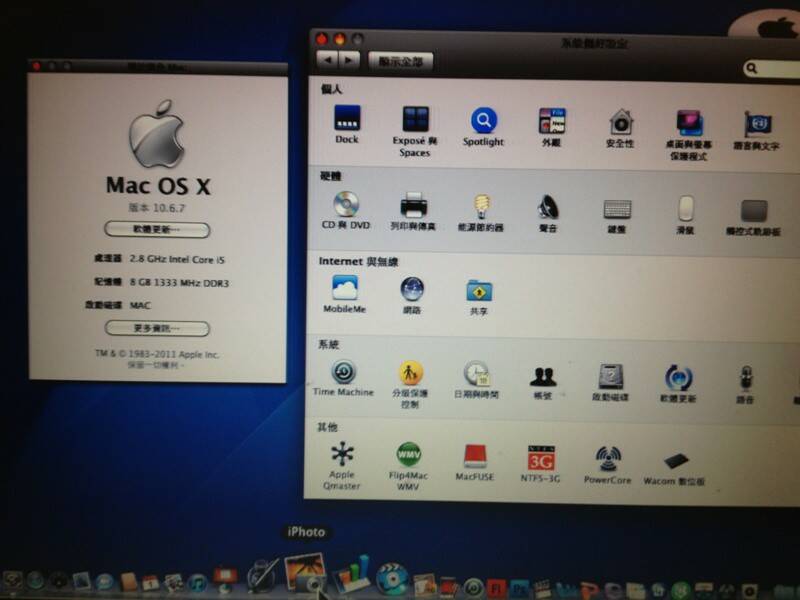Launch iPhoto from the Dock
Screen dimensions: 800x600
pyautogui.click(x=306, y=572)
